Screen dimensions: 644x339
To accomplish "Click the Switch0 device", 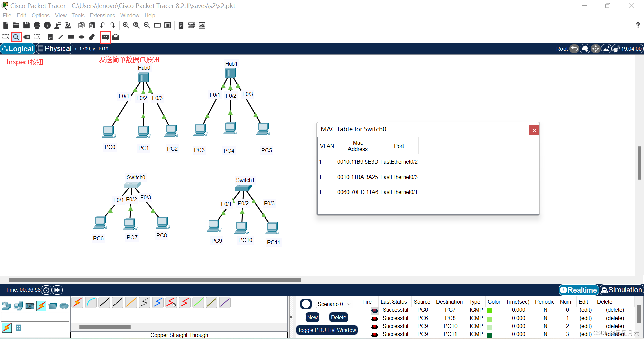I will (x=132, y=185).
